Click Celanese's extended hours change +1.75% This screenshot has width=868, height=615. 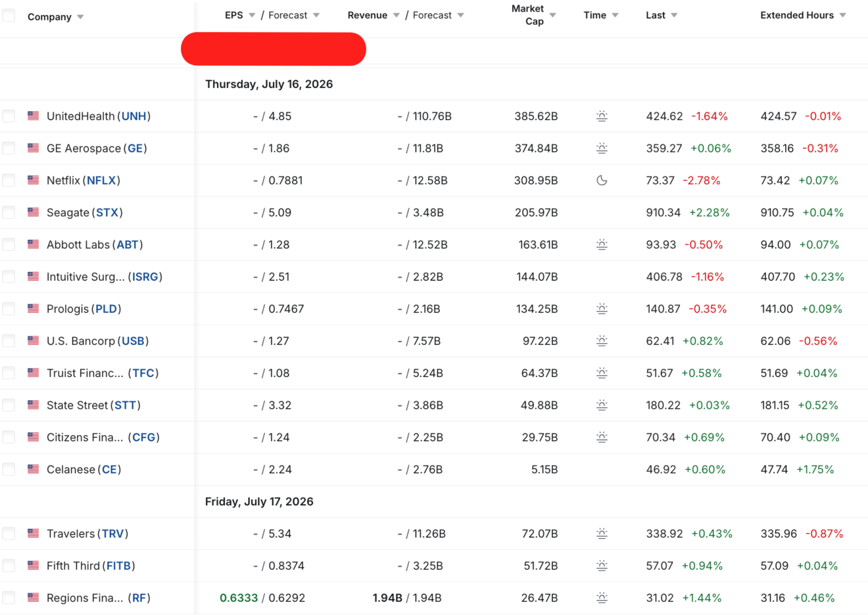[815, 470]
